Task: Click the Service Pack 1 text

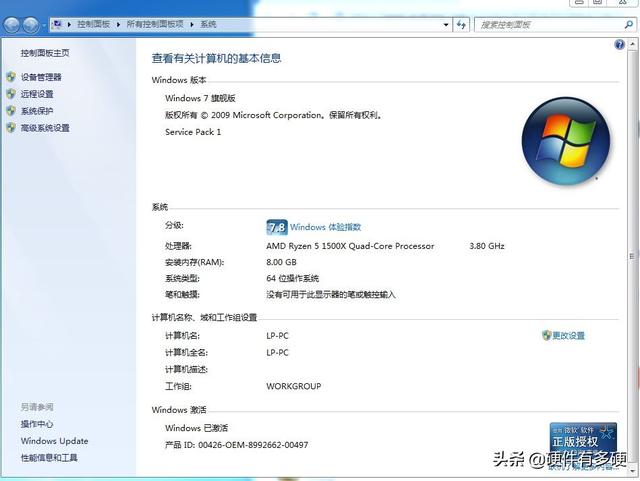Action: coord(193,132)
